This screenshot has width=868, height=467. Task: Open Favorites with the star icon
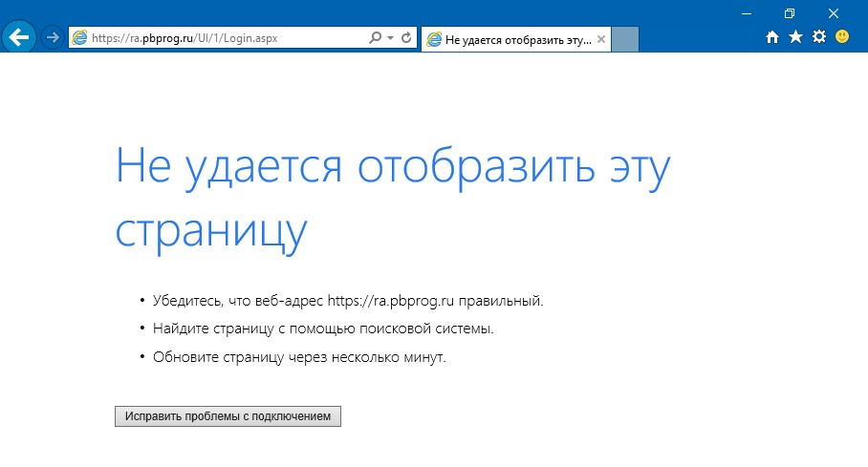point(795,37)
